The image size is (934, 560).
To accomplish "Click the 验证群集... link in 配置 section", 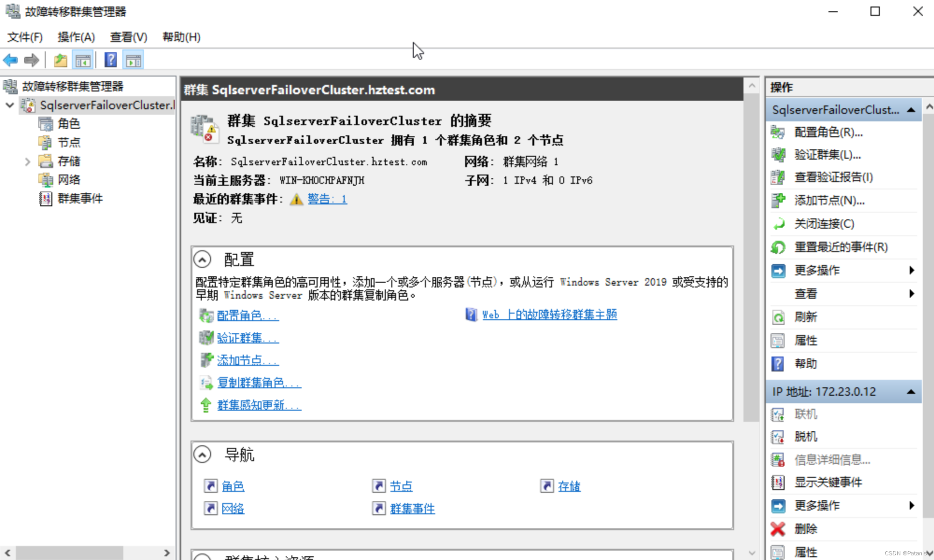I will click(248, 338).
